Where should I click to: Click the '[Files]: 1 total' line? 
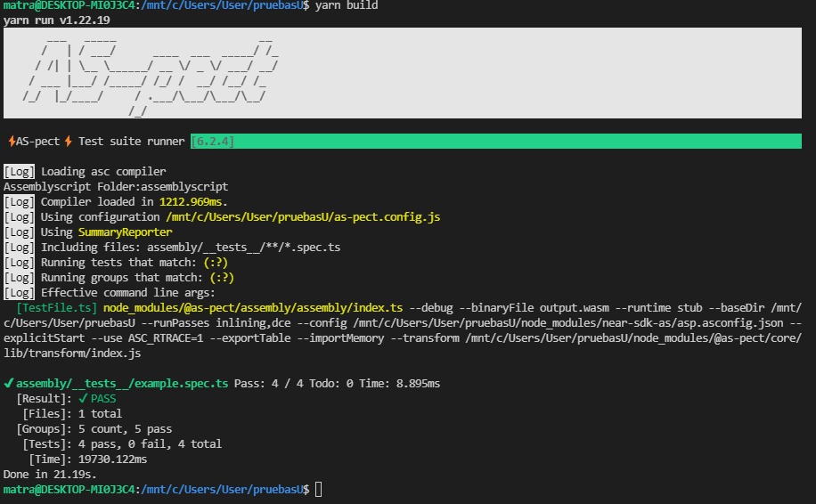(x=72, y=414)
